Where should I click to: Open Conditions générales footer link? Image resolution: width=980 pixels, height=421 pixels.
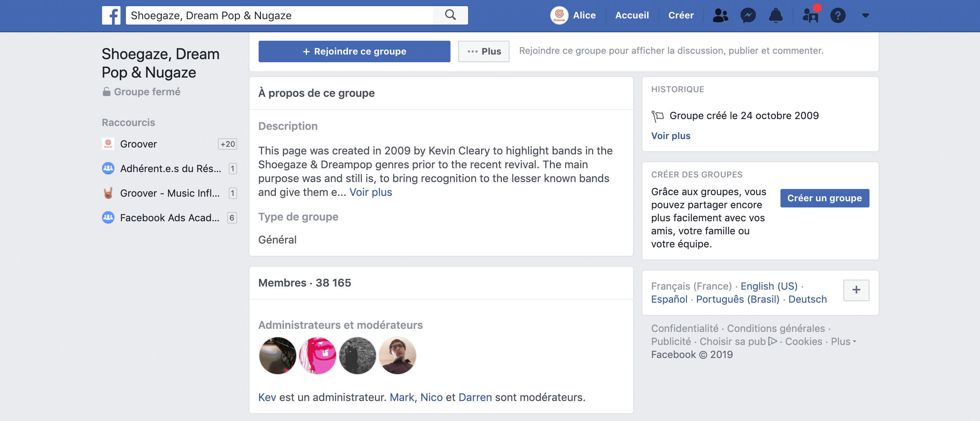click(776, 328)
